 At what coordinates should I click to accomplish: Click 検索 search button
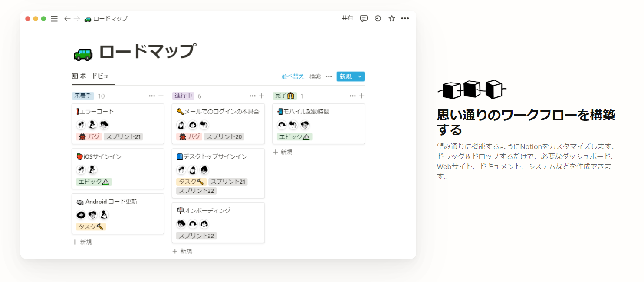click(x=315, y=76)
